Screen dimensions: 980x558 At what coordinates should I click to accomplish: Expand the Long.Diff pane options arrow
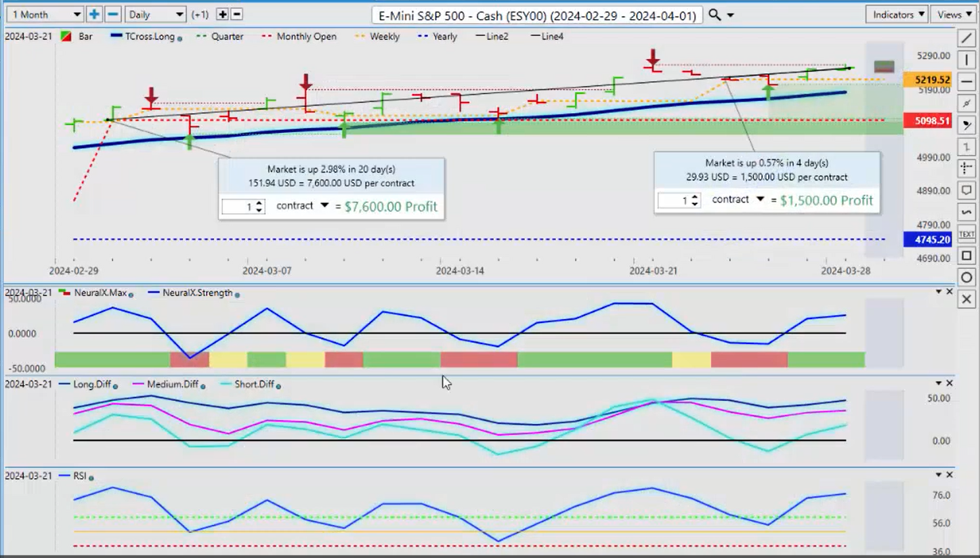point(939,383)
